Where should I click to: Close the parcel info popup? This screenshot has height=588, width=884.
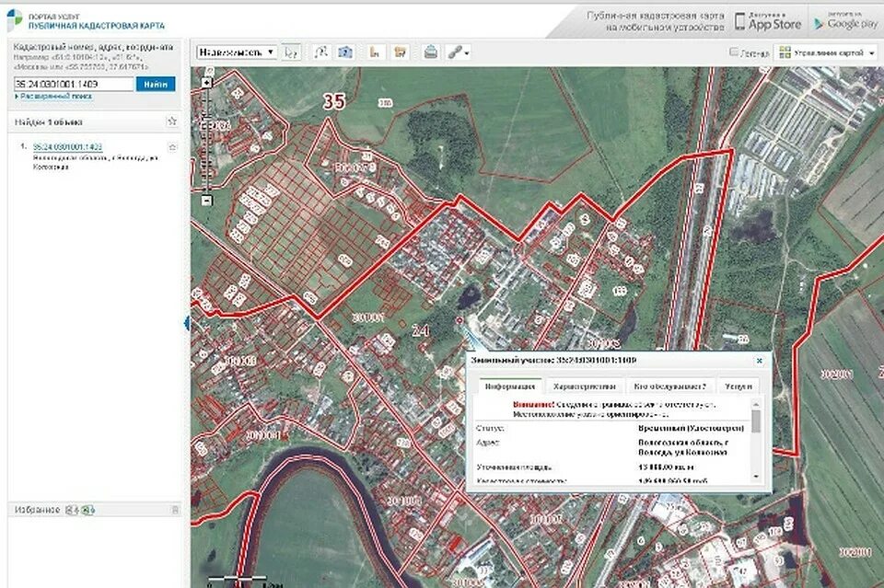(x=760, y=361)
